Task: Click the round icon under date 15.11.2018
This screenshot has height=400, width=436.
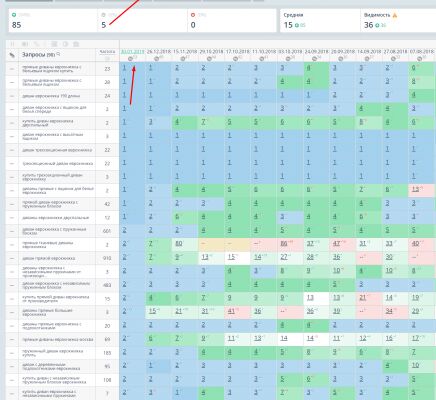Action: coord(183,59)
